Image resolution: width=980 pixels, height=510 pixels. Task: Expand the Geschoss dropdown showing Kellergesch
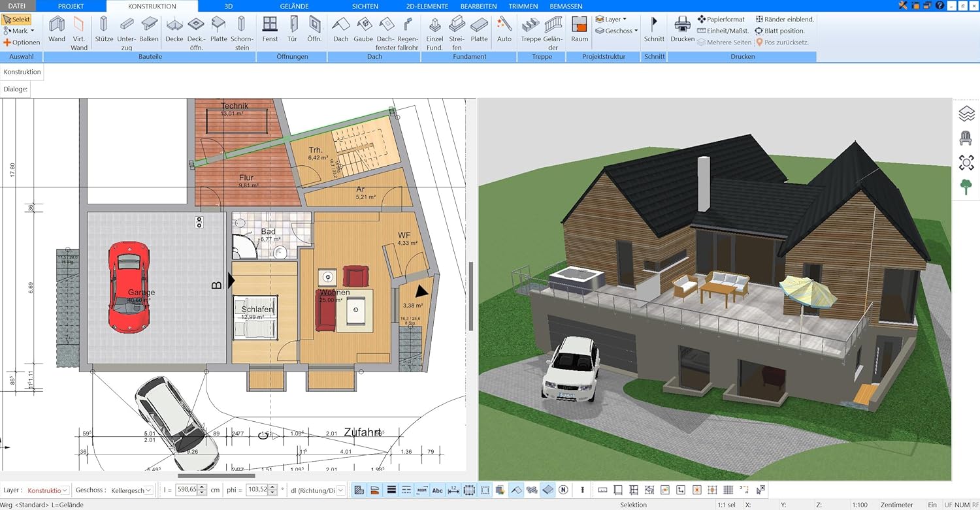[131, 490]
